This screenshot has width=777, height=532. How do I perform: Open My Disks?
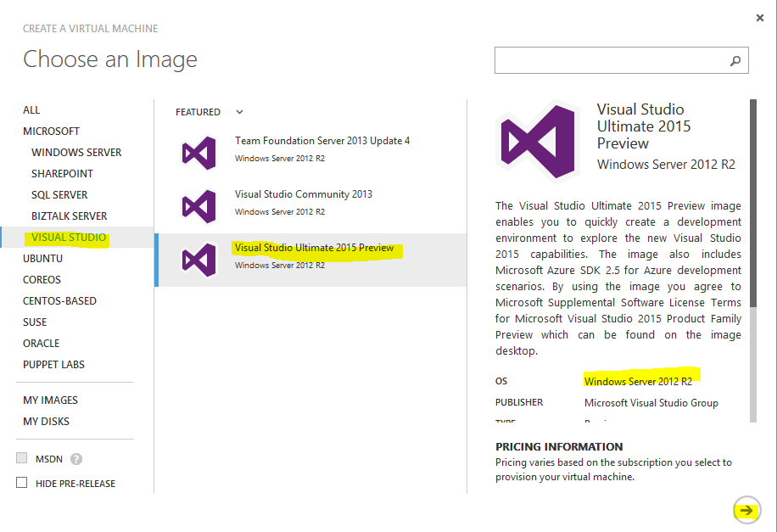pos(46,422)
